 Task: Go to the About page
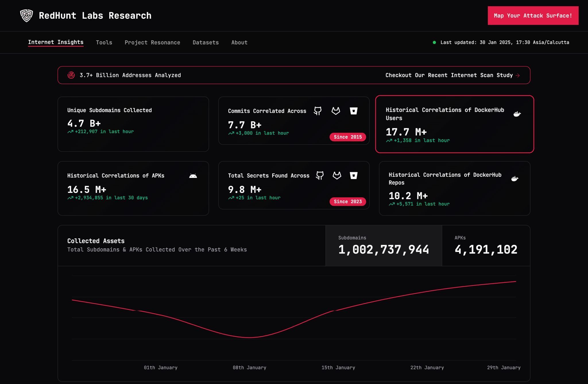239,43
